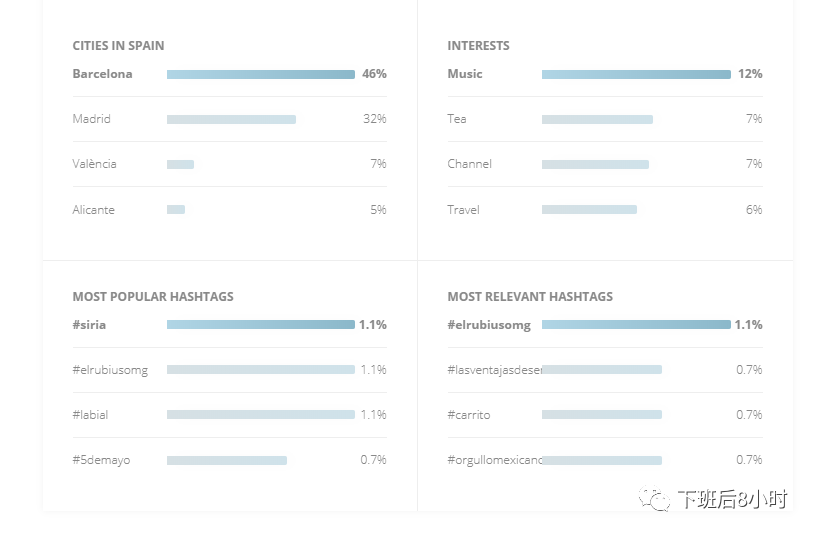Open the #labial hashtag
The width and height of the screenshot is (814, 535).
coord(90,415)
